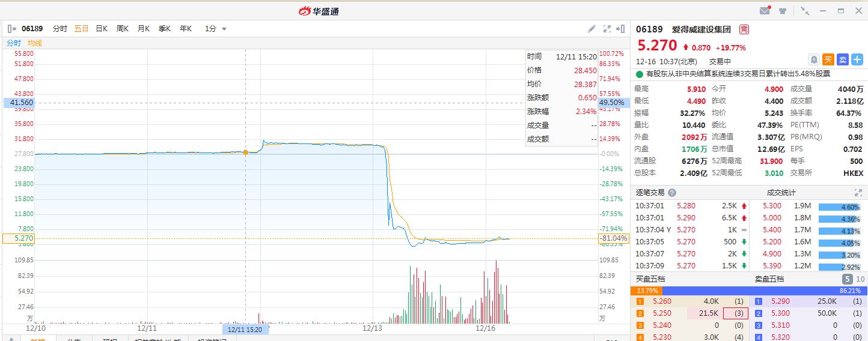Switch to the 日K chart tab

pos(102,29)
